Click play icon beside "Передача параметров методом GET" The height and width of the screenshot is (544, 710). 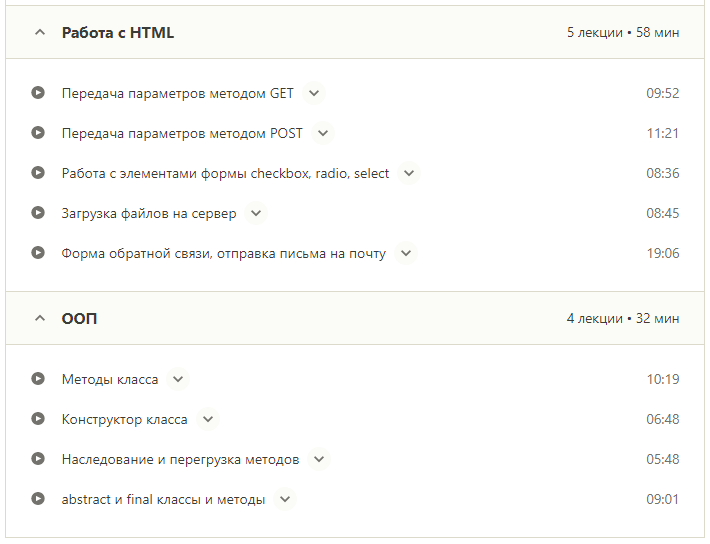(38, 93)
